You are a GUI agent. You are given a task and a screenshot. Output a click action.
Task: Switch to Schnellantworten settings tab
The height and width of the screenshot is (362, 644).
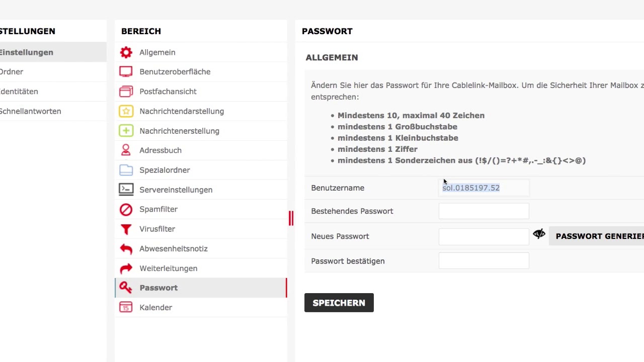pos(30,111)
